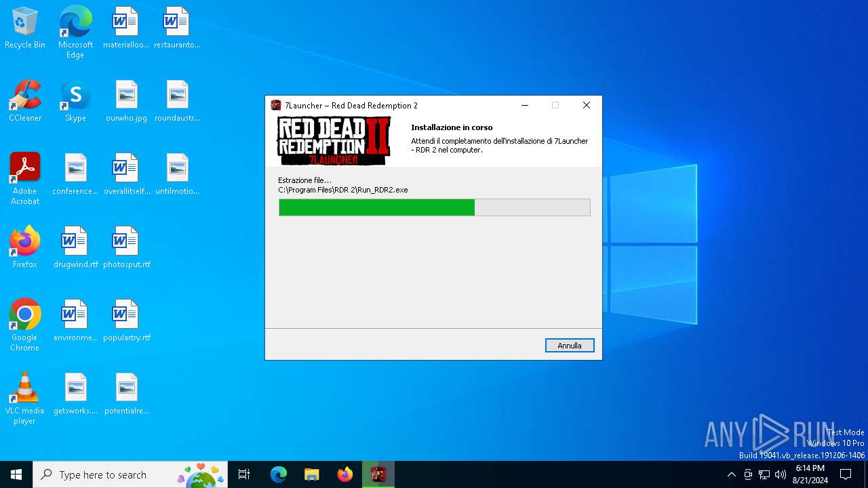Viewport: 868px width, 488px height.
Task: Open the Google Chrome desktop shortcut
Action: tap(25, 326)
